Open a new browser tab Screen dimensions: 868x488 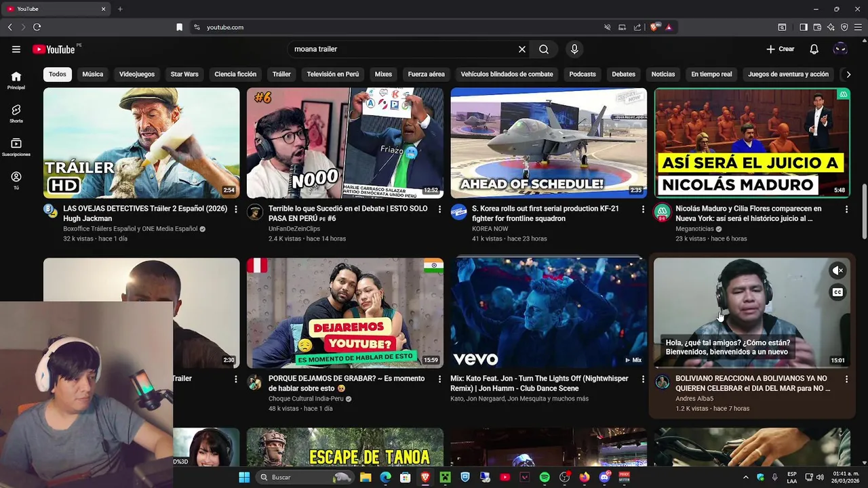pos(120,9)
